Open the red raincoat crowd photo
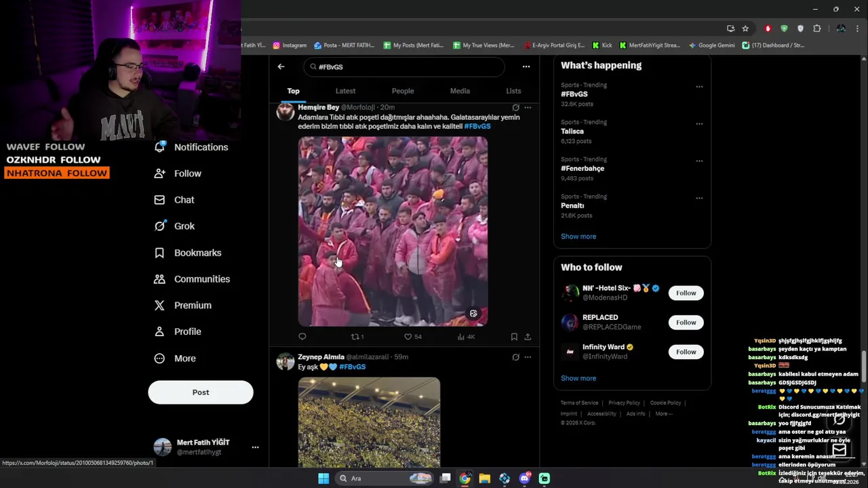The width and height of the screenshot is (868, 488). (393, 232)
